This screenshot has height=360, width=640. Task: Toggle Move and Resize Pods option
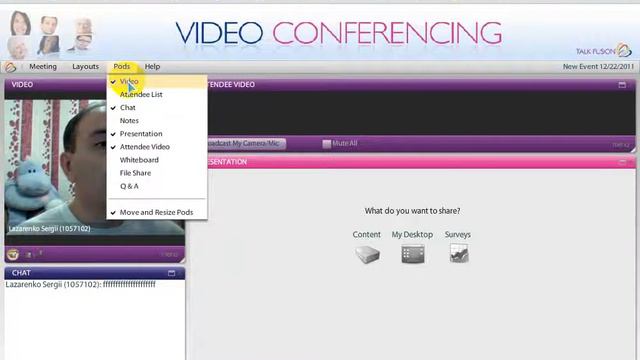coord(157,212)
